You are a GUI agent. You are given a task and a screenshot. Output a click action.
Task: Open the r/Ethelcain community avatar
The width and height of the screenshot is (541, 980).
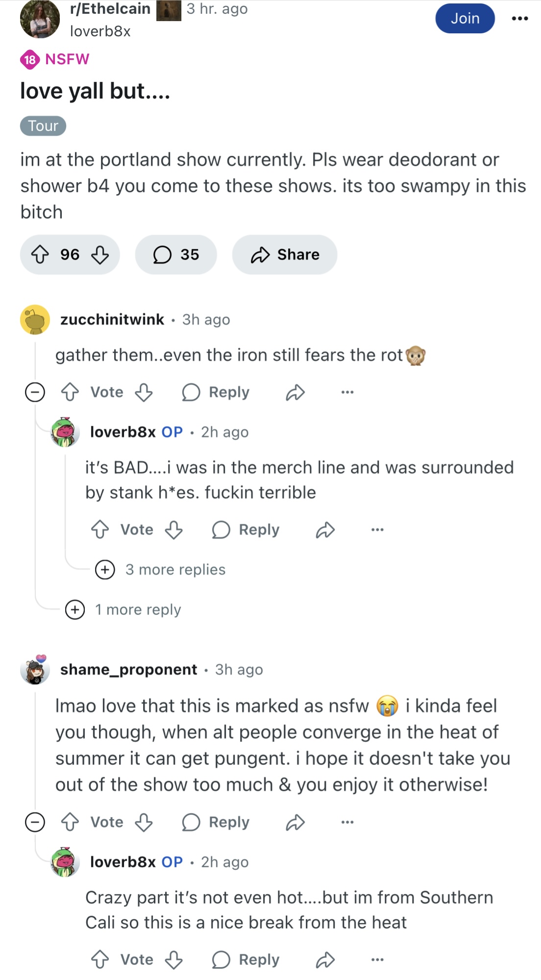click(40, 19)
